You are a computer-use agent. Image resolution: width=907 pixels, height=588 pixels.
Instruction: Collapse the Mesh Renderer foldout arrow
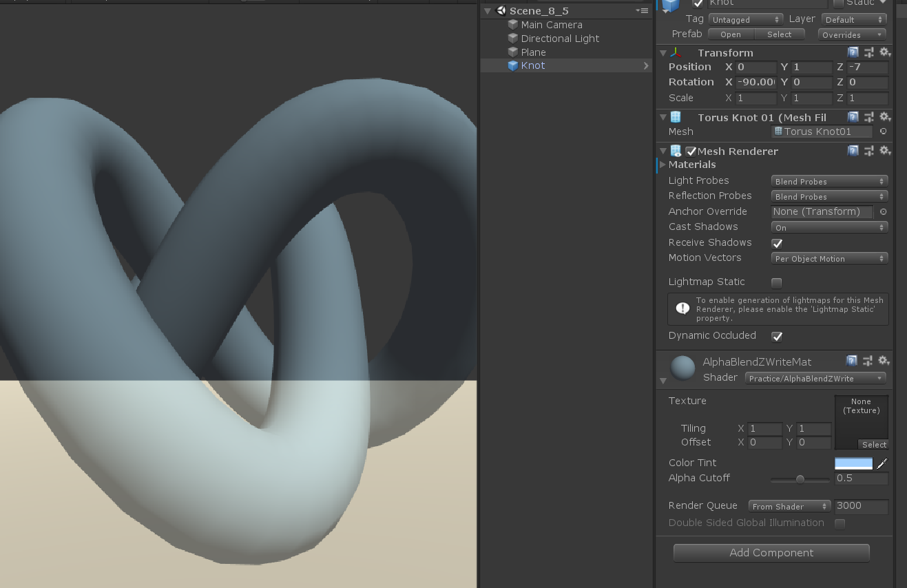coord(663,151)
